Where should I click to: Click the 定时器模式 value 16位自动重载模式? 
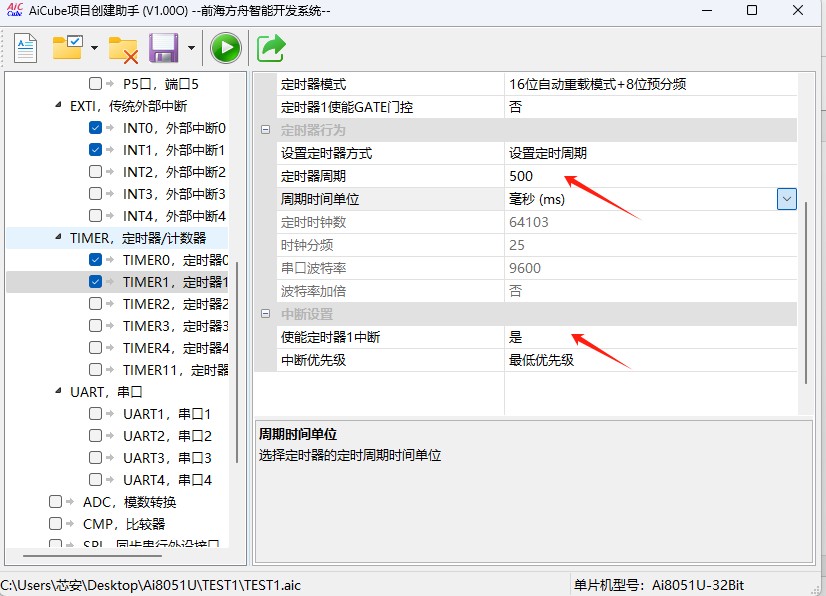pyautogui.click(x=651, y=84)
